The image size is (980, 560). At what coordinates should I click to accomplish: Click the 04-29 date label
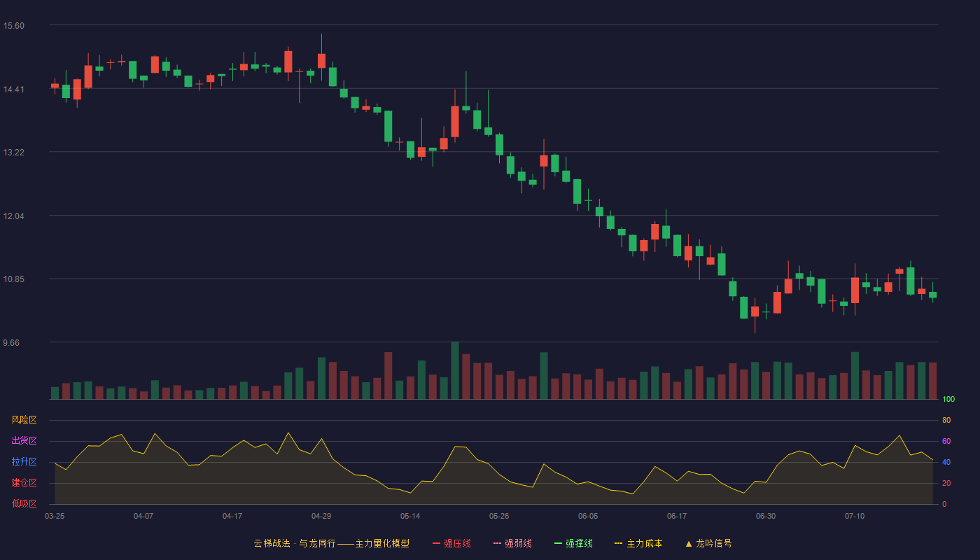coord(321,516)
